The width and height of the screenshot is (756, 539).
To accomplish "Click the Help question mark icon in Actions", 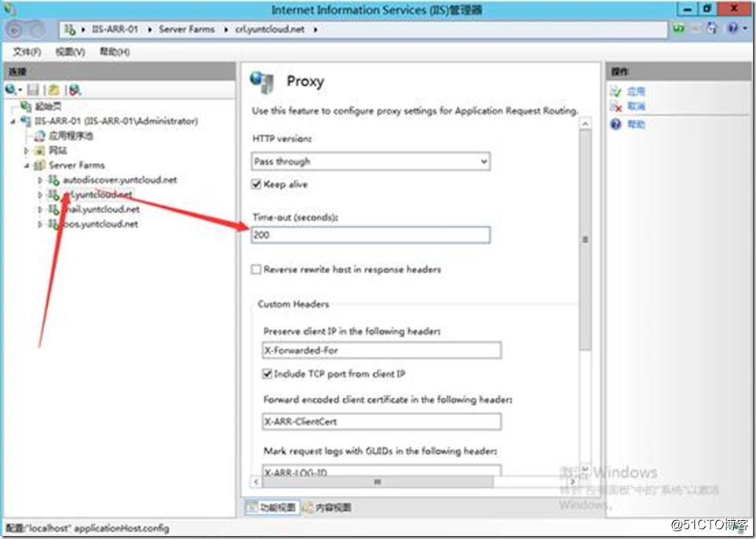I will pyautogui.click(x=615, y=124).
